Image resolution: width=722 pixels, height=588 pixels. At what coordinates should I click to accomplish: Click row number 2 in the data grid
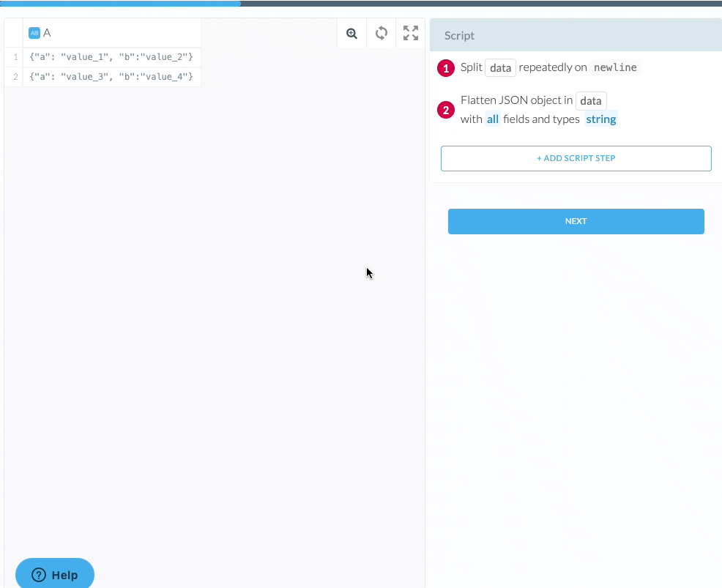(14, 77)
